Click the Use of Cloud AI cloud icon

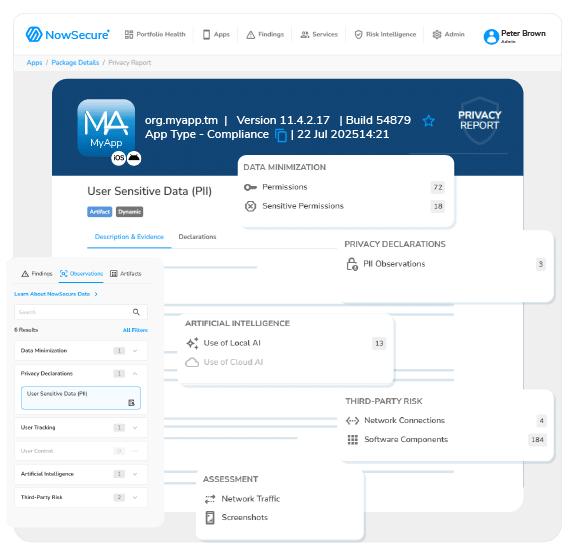click(192, 362)
